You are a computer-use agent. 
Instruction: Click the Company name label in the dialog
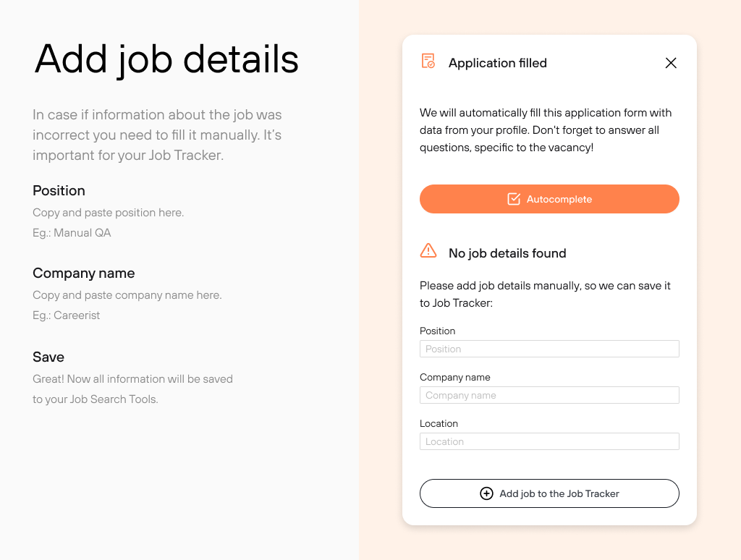(x=454, y=377)
